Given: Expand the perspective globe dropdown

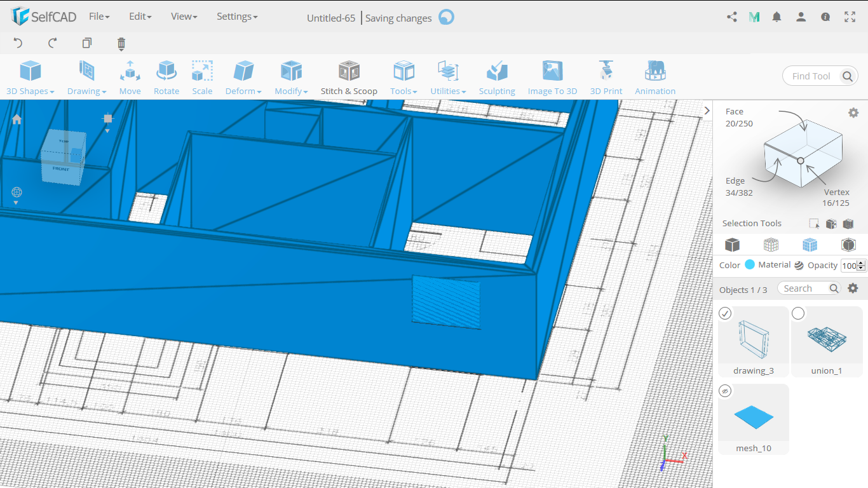Looking at the screenshot, I should pos(16,203).
